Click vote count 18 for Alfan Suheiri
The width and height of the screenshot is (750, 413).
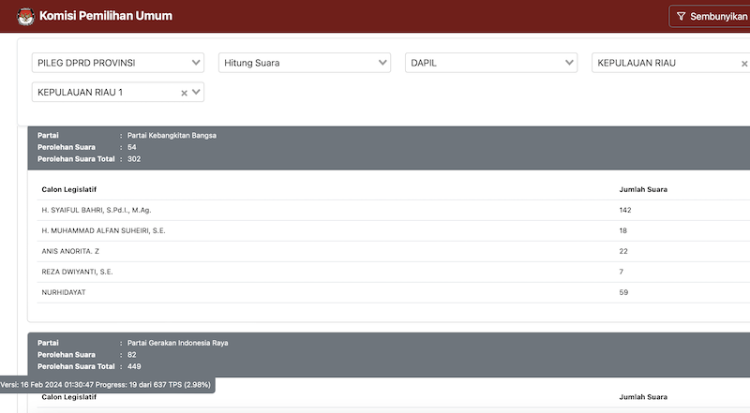(623, 231)
